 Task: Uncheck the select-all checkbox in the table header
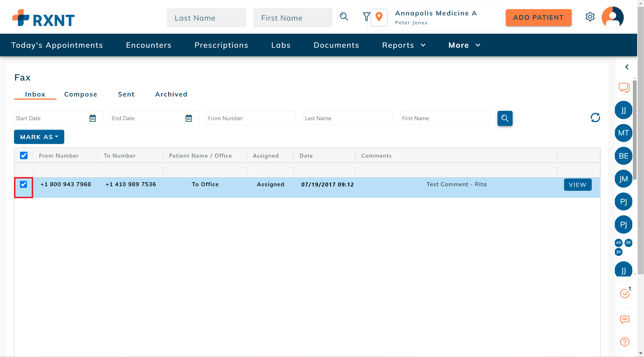pos(24,155)
